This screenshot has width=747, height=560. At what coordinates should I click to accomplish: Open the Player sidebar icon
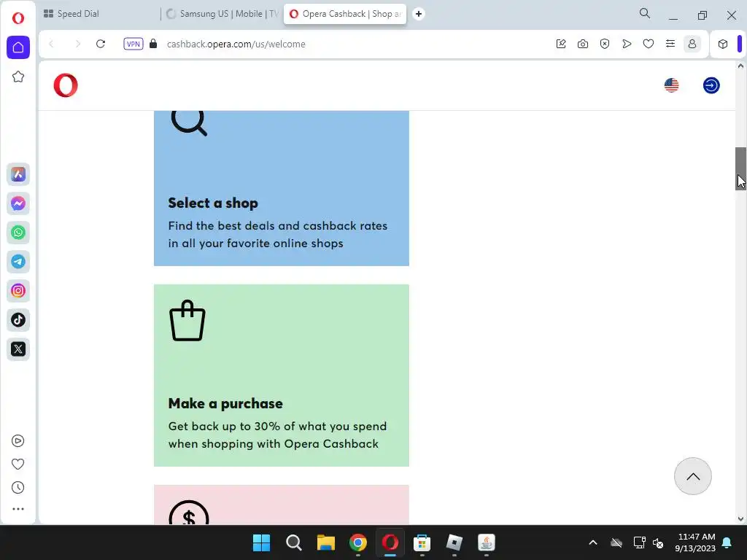click(18, 441)
